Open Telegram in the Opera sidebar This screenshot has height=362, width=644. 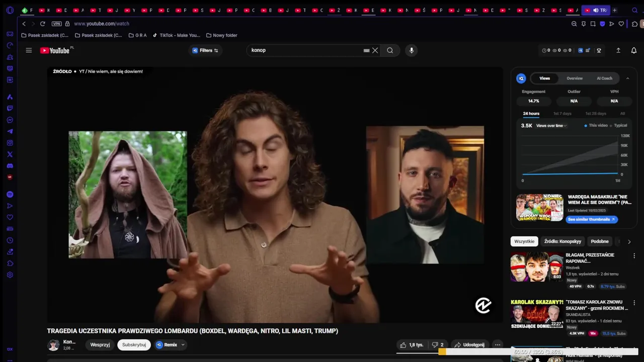point(10,132)
